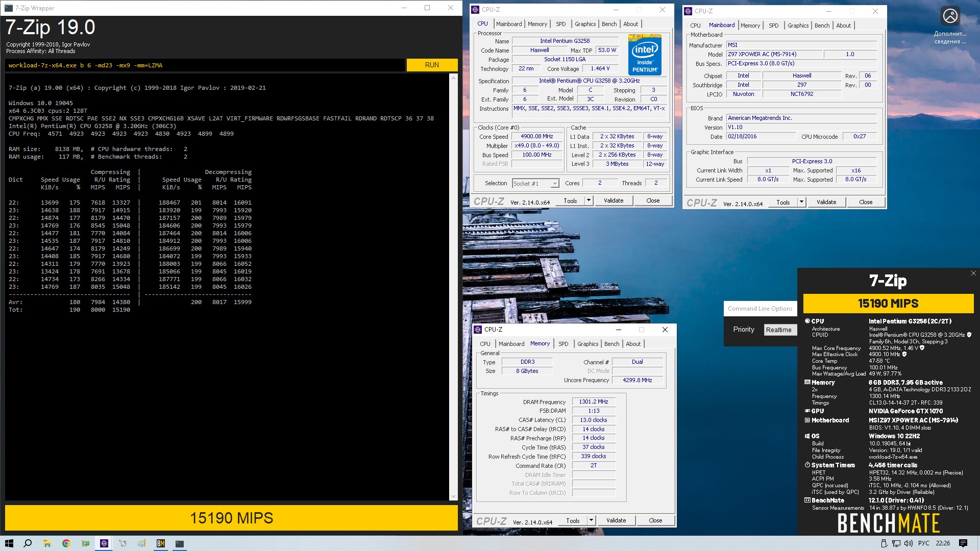Viewport: 980px width, 551px height.
Task: Click the RUN button in 7-Zip Wrapper
Action: tap(432, 65)
